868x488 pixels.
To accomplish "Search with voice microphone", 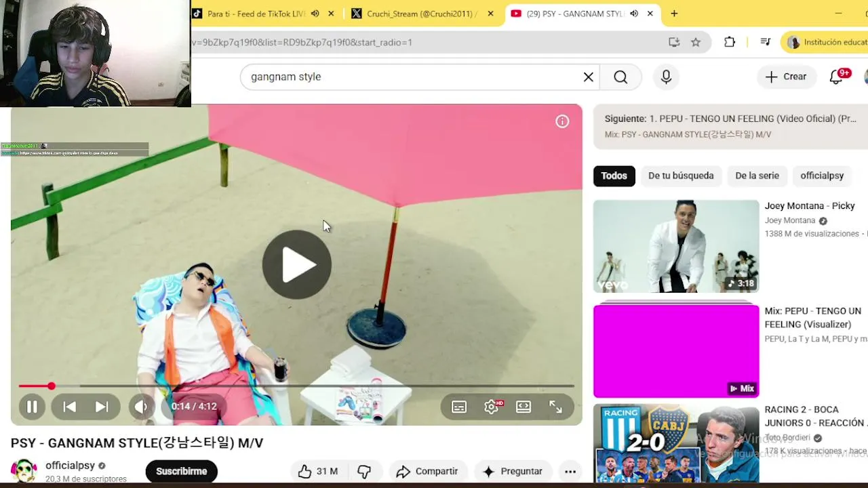I will click(x=666, y=77).
